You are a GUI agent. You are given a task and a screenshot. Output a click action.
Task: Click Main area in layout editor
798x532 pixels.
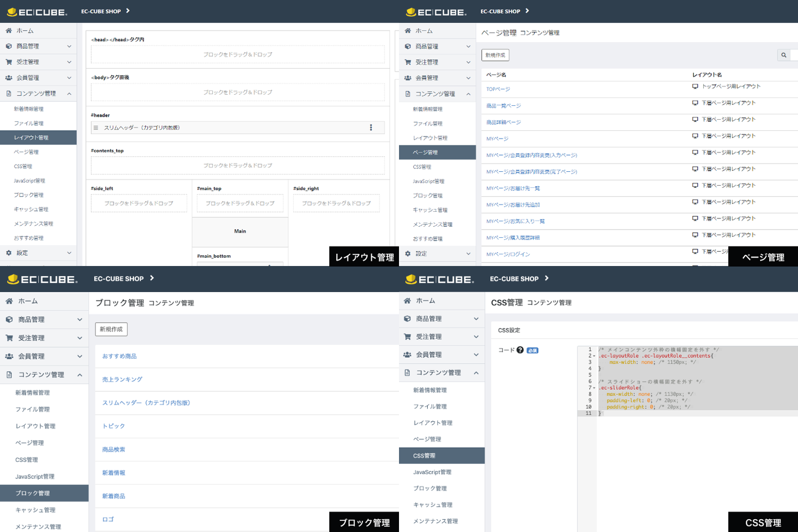[x=240, y=232]
